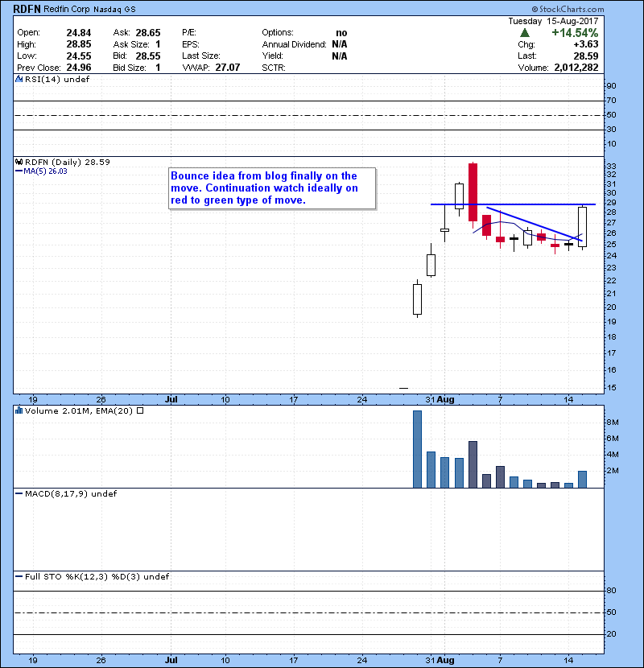Image resolution: width=644 pixels, height=668 pixels.
Task: Click the 'RDFN (Daily) 28.59' chart label
Action: point(68,163)
